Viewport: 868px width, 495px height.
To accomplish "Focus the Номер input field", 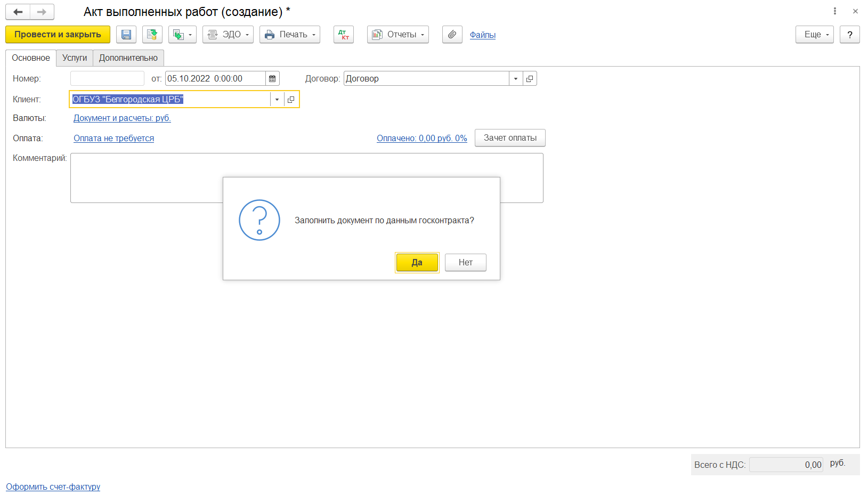I will coord(107,78).
